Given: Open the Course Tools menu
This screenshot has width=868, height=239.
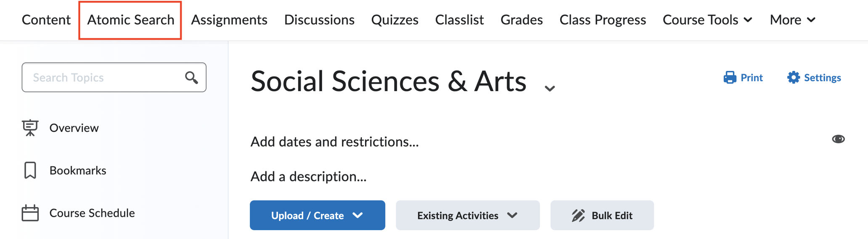Looking at the screenshot, I should coord(707,20).
